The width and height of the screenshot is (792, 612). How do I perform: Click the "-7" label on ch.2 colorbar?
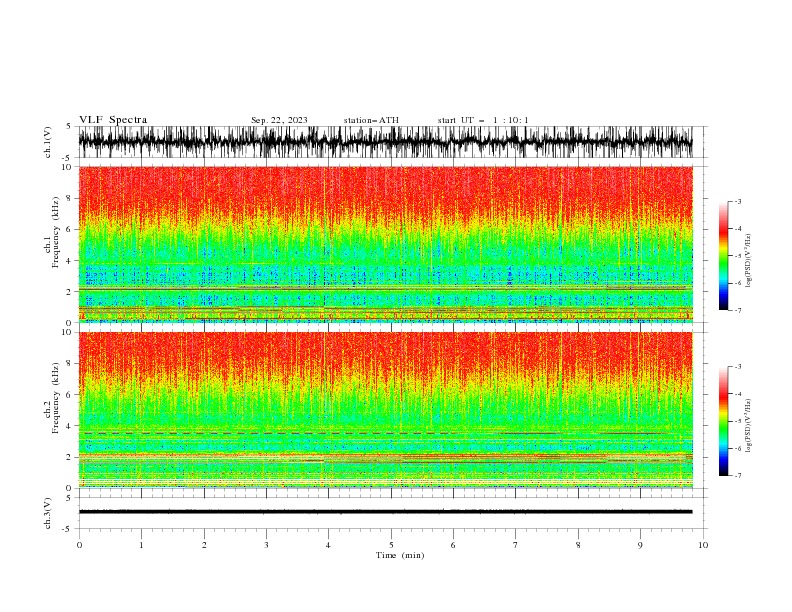738,475
